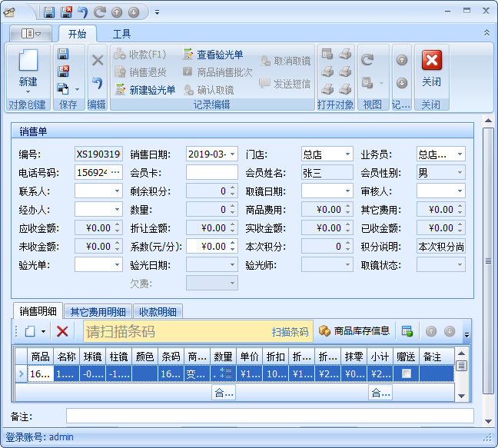The image size is (498, 448).
Task: Switch to the 工具 ribbon tab
Action: click(121, 34)
